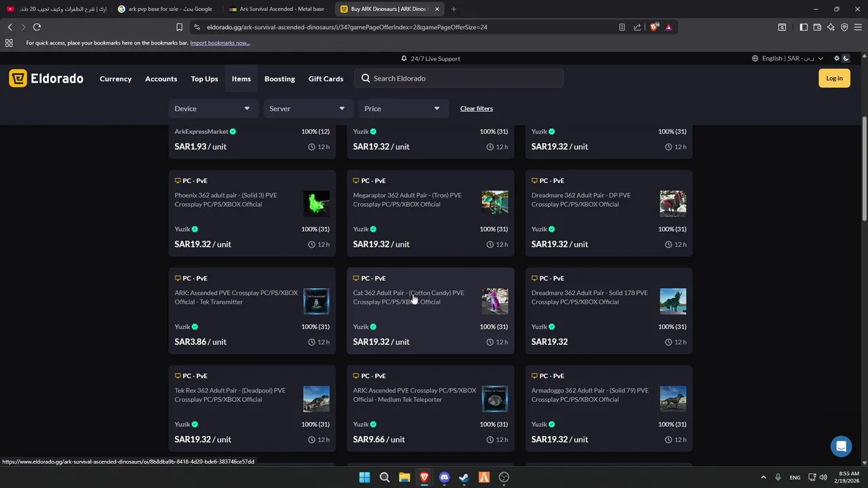Go to the Eldorado logo home link

[46, 79]
